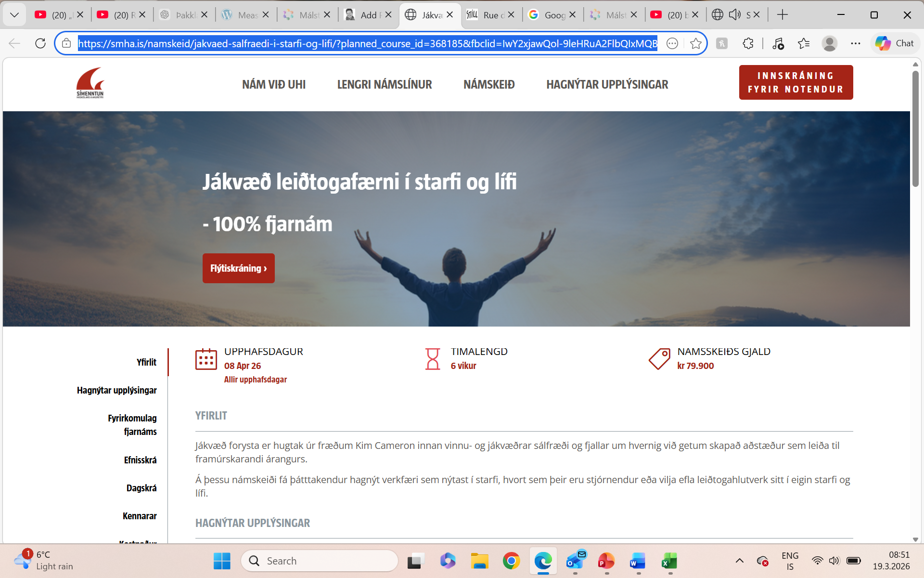This screenshot has width=924, height=578.
Task: Click the Símenntun logo icon
Action: 90,83
